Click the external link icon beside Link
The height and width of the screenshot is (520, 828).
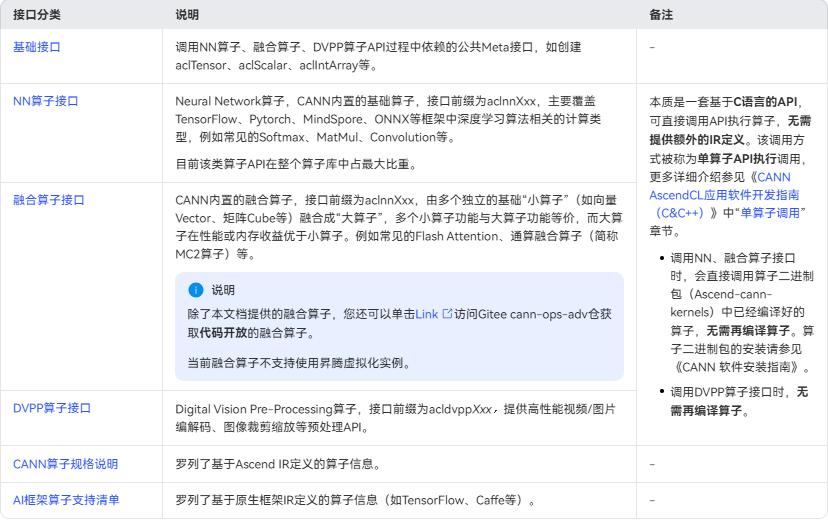pyautogui.click(x=447, y=314)
